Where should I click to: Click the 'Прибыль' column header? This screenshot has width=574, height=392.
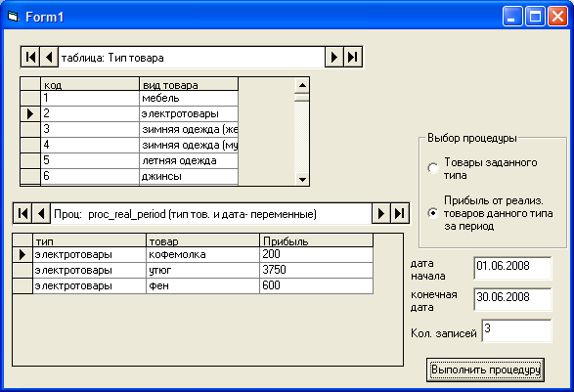(x=316, y=240)
